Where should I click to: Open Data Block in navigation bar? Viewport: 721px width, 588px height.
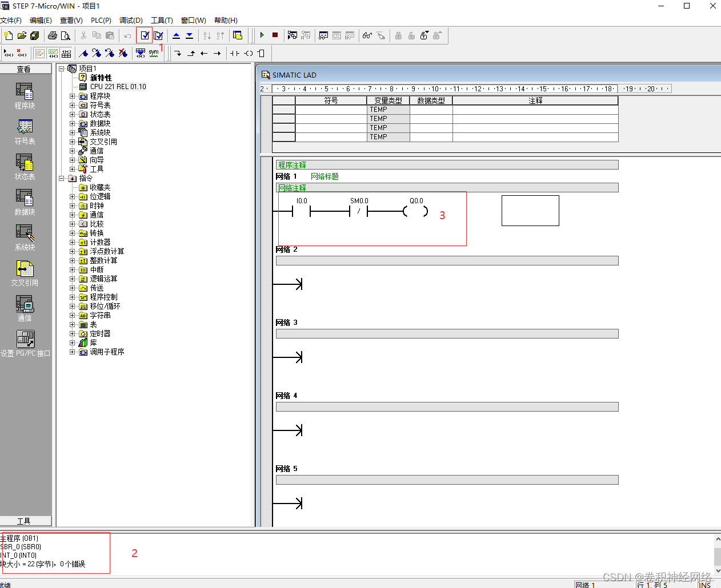pyautogui.click(x=25, y=202)
